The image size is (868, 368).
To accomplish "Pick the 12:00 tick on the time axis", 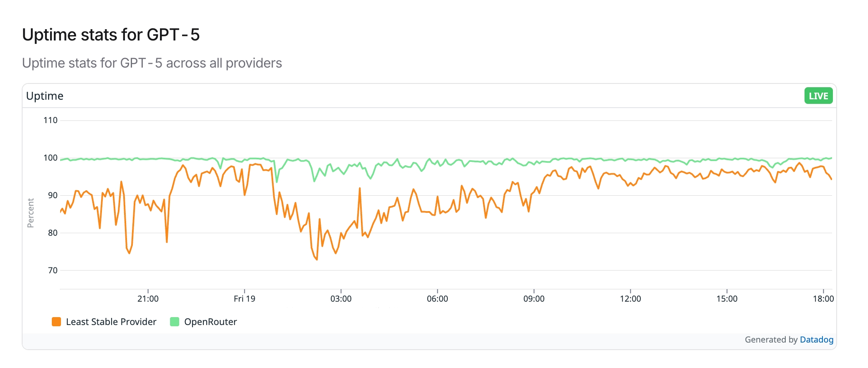I will point(630,299).
